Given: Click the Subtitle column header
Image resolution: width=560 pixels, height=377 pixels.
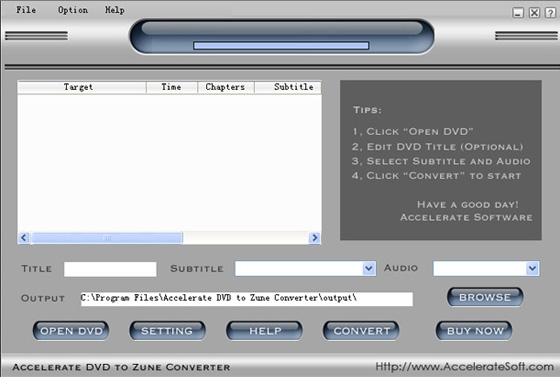Looking at the screenshot, I should click(x=288, y=87).
